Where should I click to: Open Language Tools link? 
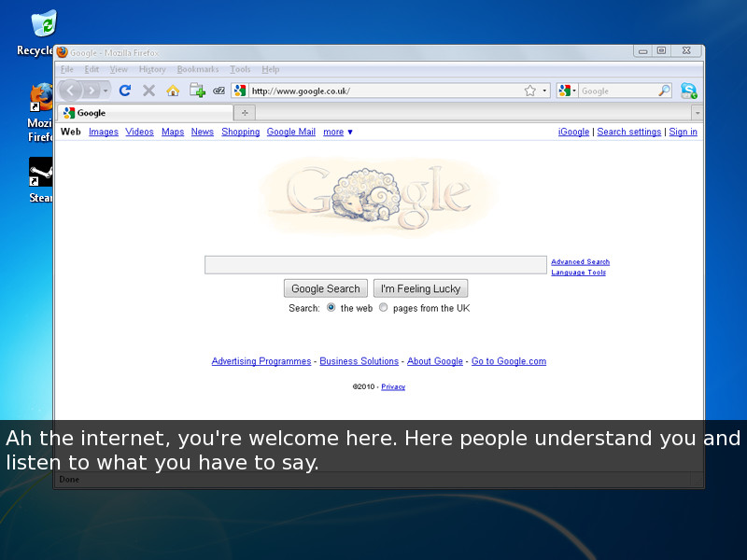pos(578,273)
